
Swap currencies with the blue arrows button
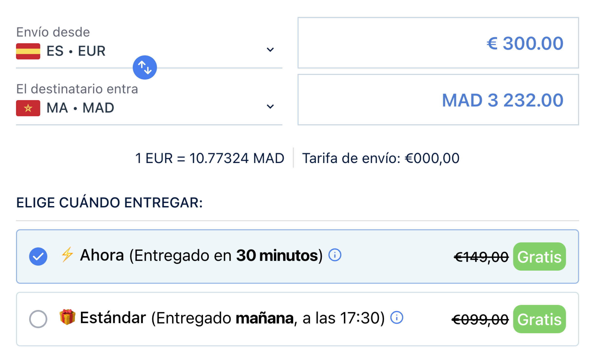[145, 68]
